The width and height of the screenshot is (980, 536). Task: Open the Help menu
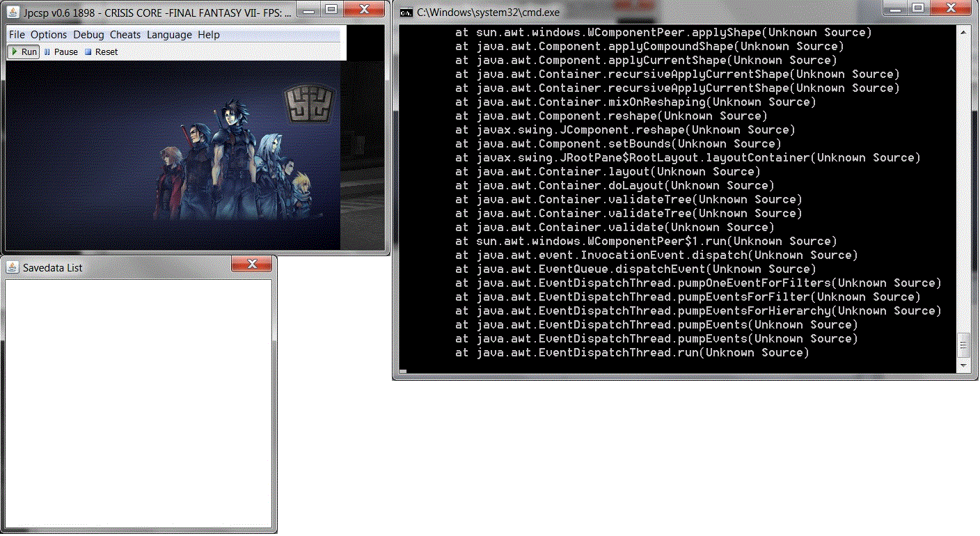point(209,35)
